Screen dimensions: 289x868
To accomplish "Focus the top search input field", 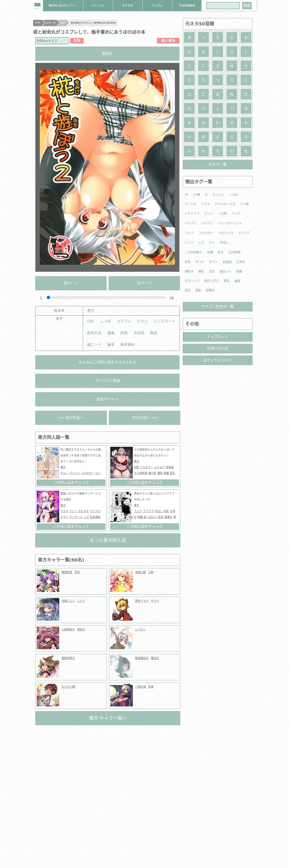I will 223,6.
